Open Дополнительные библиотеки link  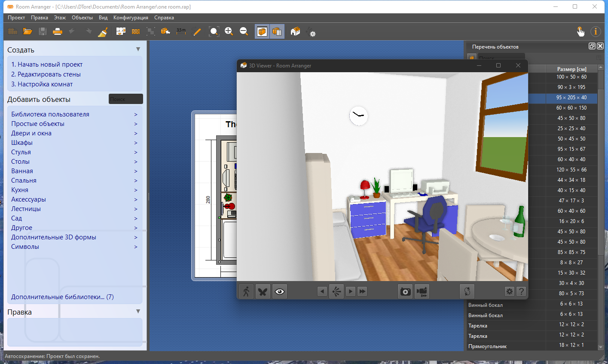pos(62,297)
